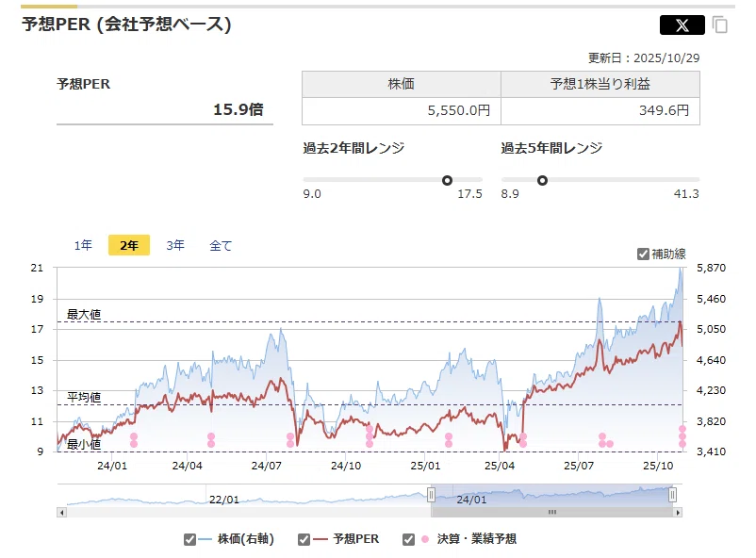This screenshot has height=558, width=756.
Task: Uncheck 株価(右軸) legend checkbox
Action: pyautogui.click(x=189, y=539)
